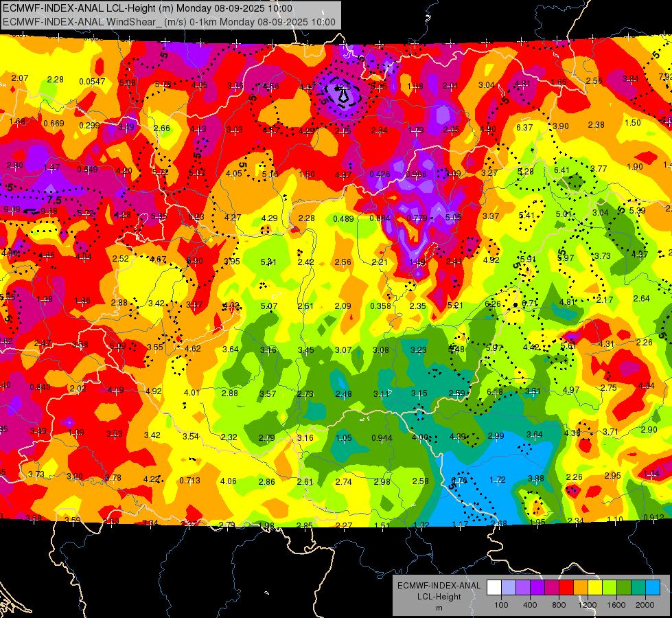Click the vivid violet legend swatch
The height and width of the screenshot is (618, 672).
point(537,588)
